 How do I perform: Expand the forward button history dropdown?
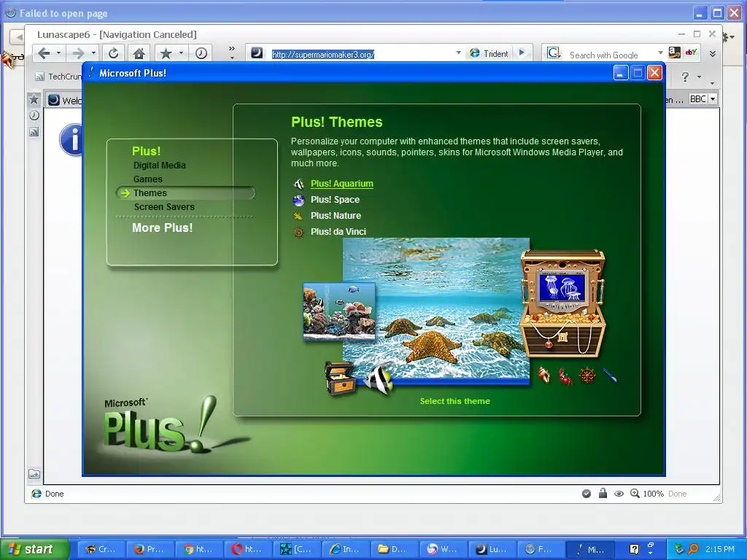pos(93,53)
